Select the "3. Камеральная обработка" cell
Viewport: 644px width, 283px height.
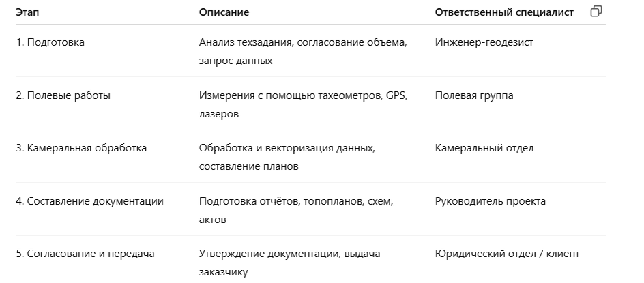point(81,148)
